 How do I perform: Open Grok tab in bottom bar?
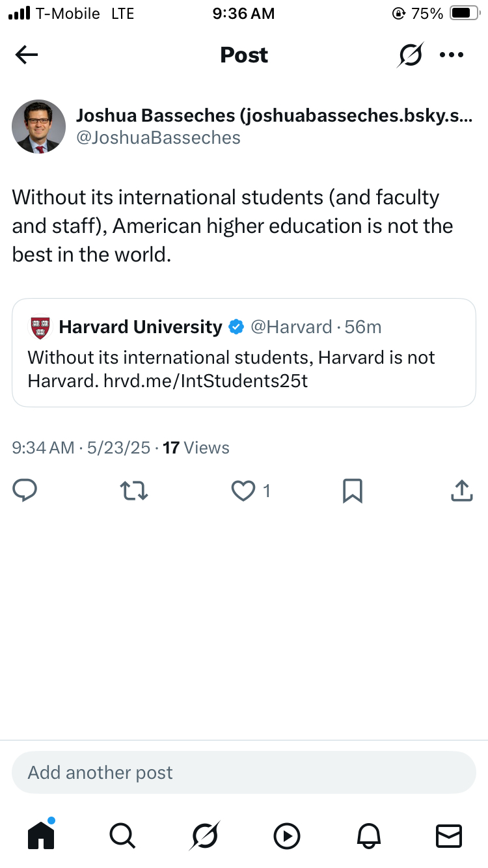(205, 835)
